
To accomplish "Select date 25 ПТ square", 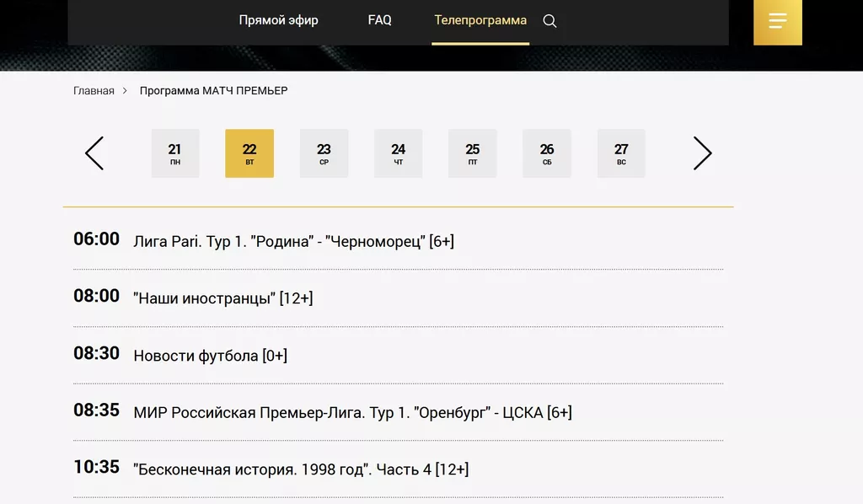I will coord(472,153).
